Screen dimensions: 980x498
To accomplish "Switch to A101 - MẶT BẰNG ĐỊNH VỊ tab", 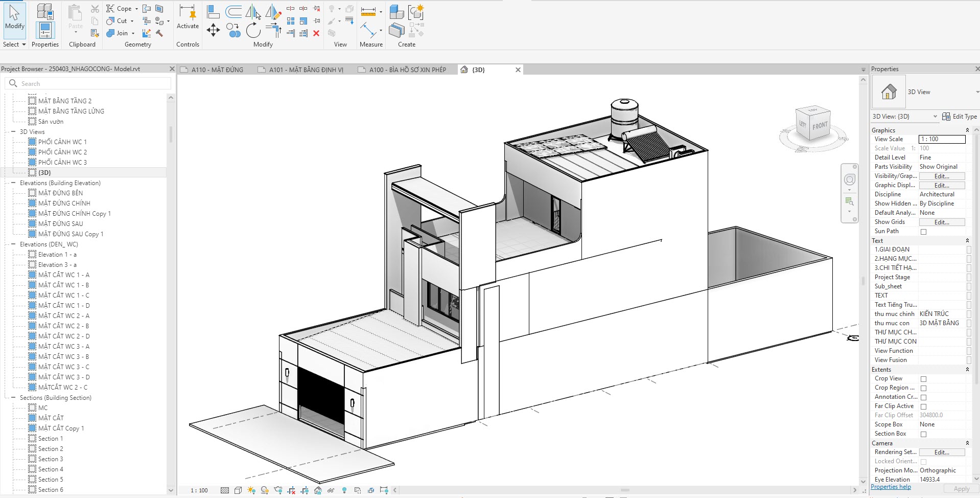I will pyautogui.click(x=306, y=70).
